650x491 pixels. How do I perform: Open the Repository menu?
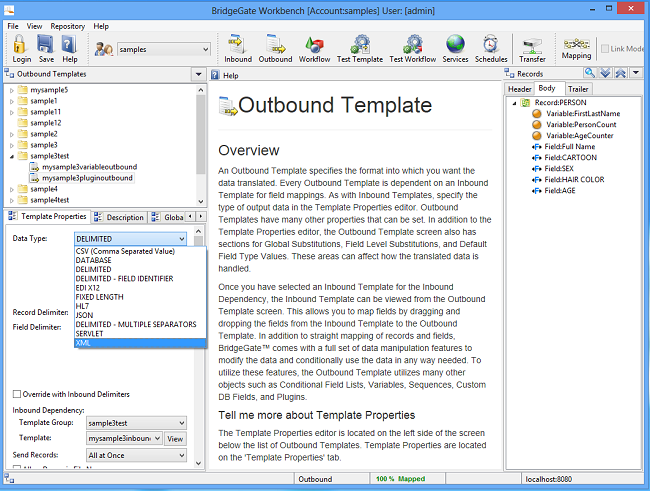(68, 26)
